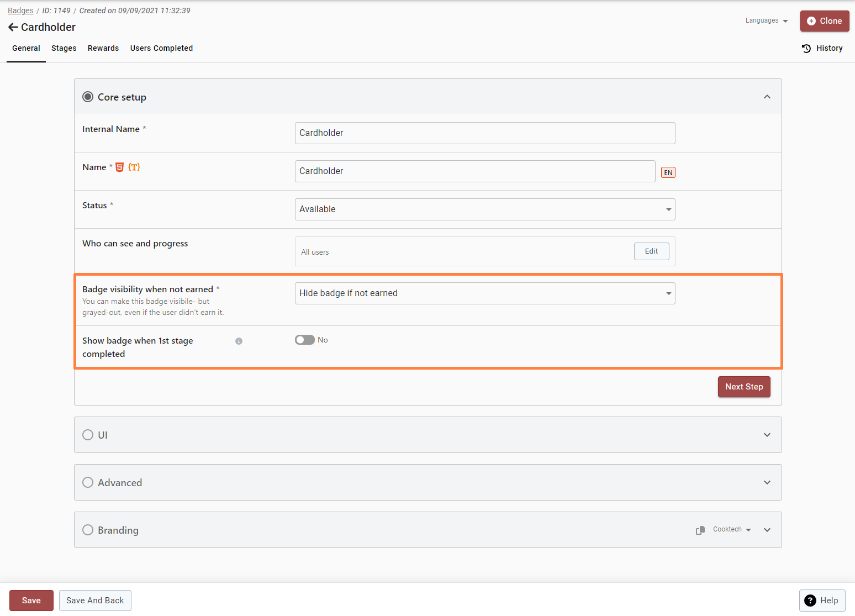Toggle Show badge when 1st stage completed
The height and width of the screenshot is (616, 855).
point(305,340)
